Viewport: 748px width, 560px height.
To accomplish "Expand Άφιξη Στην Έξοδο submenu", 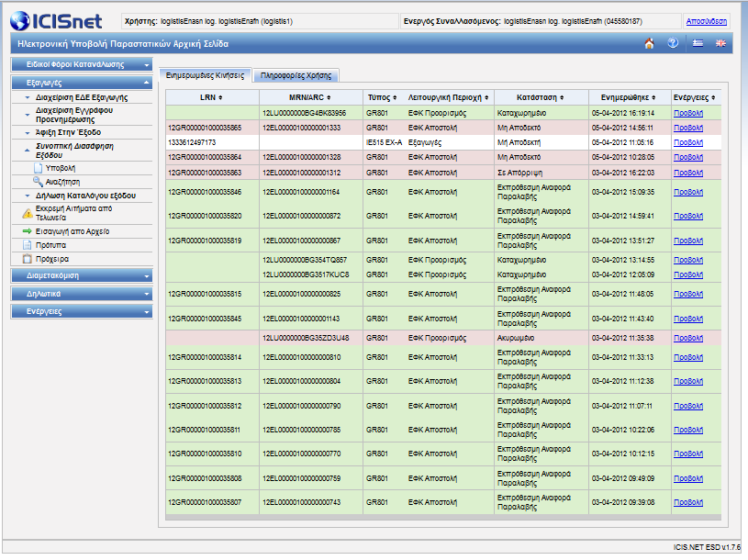I will [68, 132].
